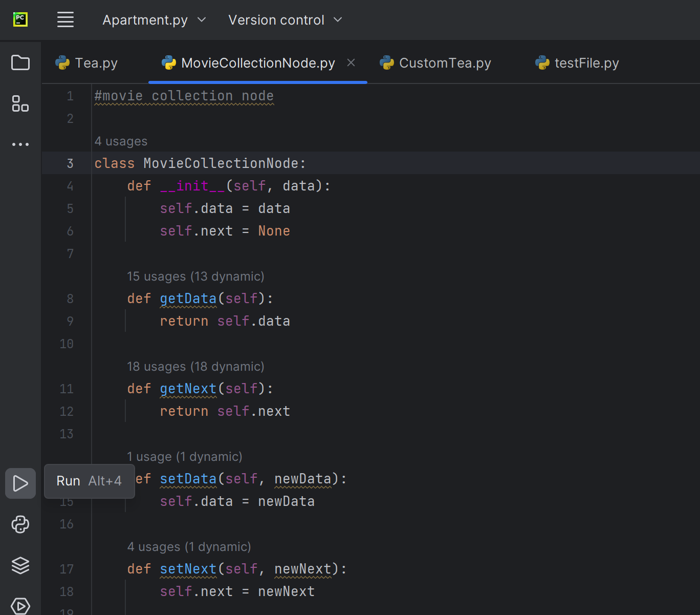
Task: Click 'self.data = newData' on line 15
Action: click(237, 501)
